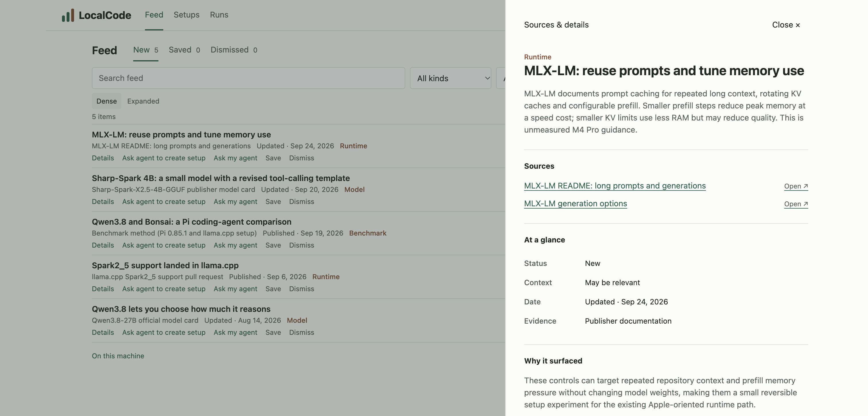Open the Dismissed feed tab
Image resolution: width=868 pixels, height=416 pixels.
click(234, 50)
